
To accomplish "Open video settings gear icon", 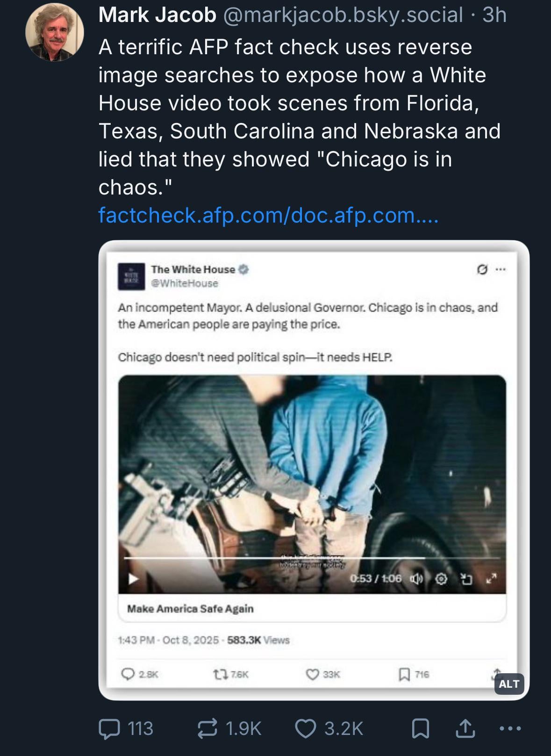I will pyautogui.click(x=441, y=579).
